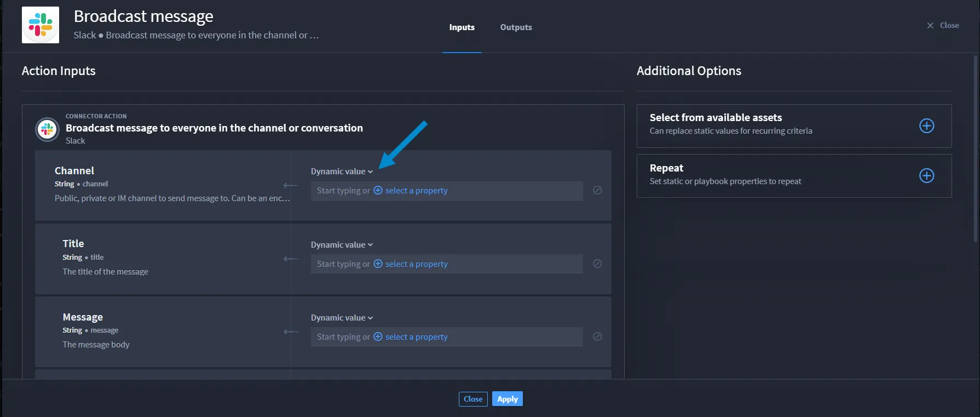Click the arrow icon beside Channel input
This screenshot has height=417, width=980.
(x=291, y=186)
